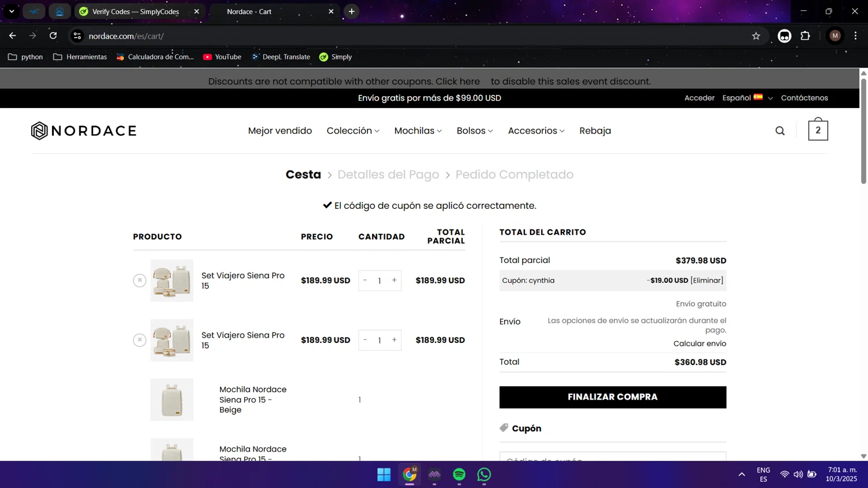868x488 pixels.
Task: Close the Verify Codes — SimplyCodes tab
Action: (x=197, y=12)
